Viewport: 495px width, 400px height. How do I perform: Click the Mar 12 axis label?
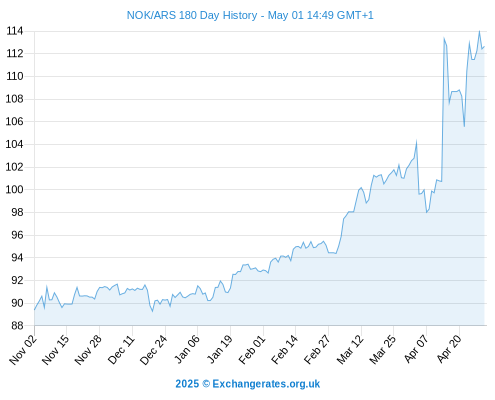click(350, 349)
